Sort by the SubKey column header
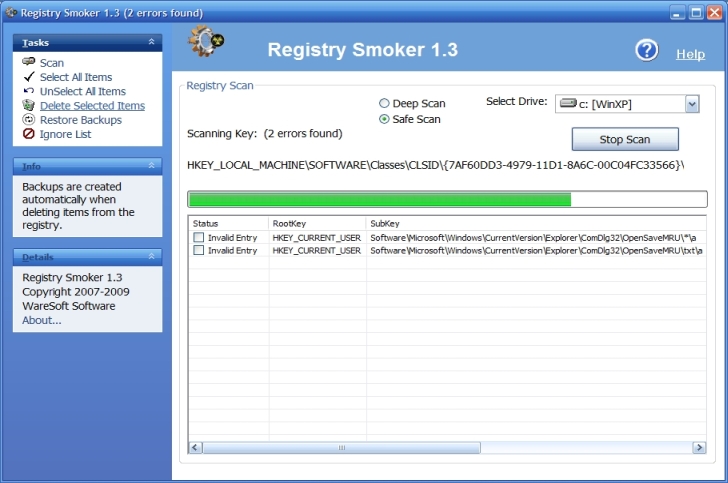Screen dimensions: 728x483 pos(536,223)
